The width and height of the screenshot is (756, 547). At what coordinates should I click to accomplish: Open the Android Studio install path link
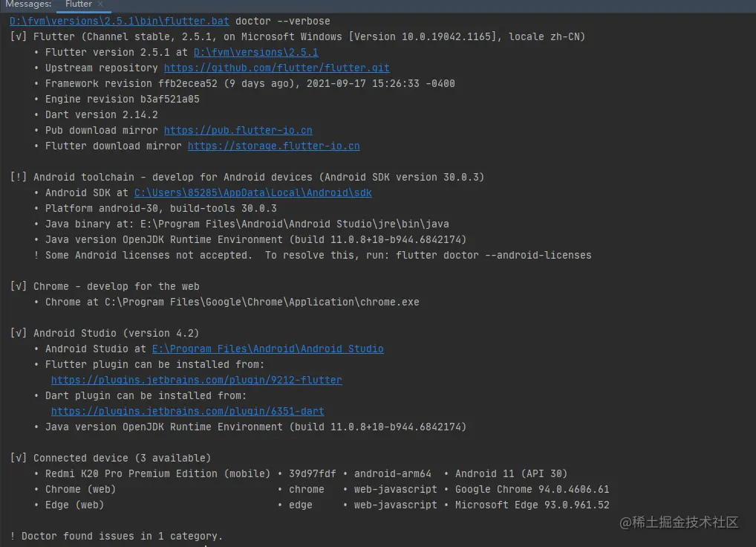[x=268, y=349]
